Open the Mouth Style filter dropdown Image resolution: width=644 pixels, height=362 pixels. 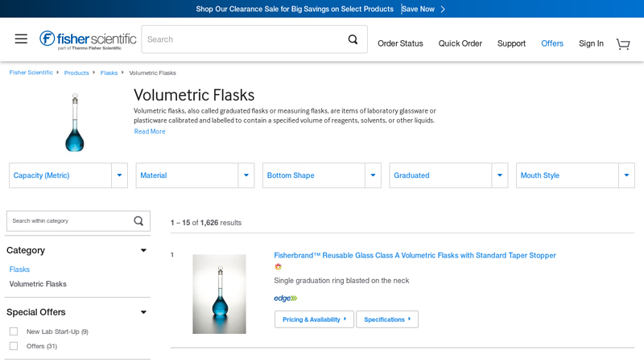576,175
